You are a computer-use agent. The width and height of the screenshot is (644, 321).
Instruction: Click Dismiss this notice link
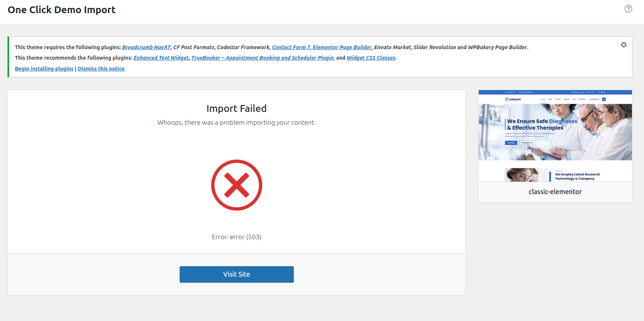pos(101,69)
